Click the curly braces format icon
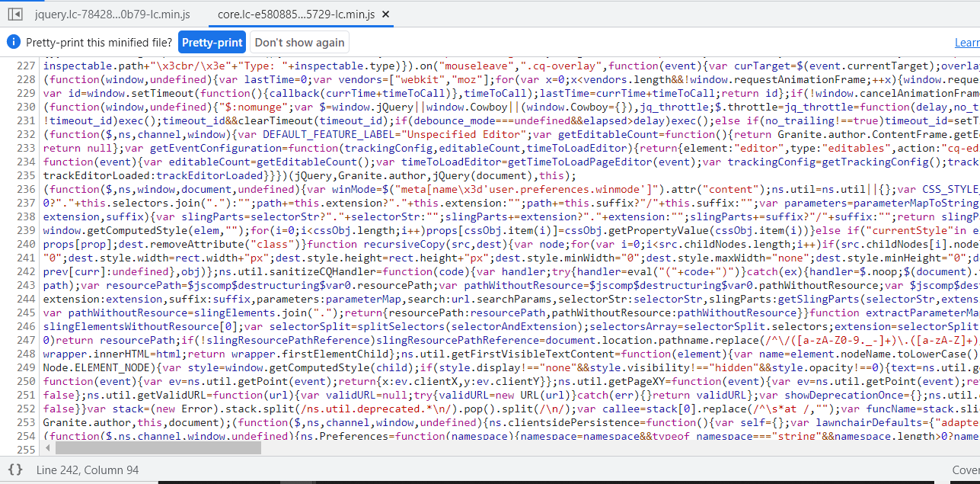980x484 pixels. (15, 470)
